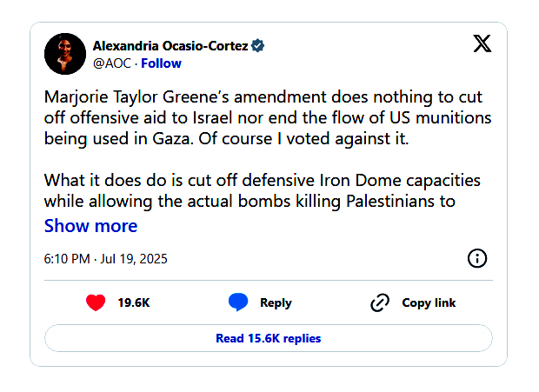Viewport: 539px width, 392px height.
Task: Click the blue reply bubble icon
Action: pyautogui.click(x=238, y=302)
